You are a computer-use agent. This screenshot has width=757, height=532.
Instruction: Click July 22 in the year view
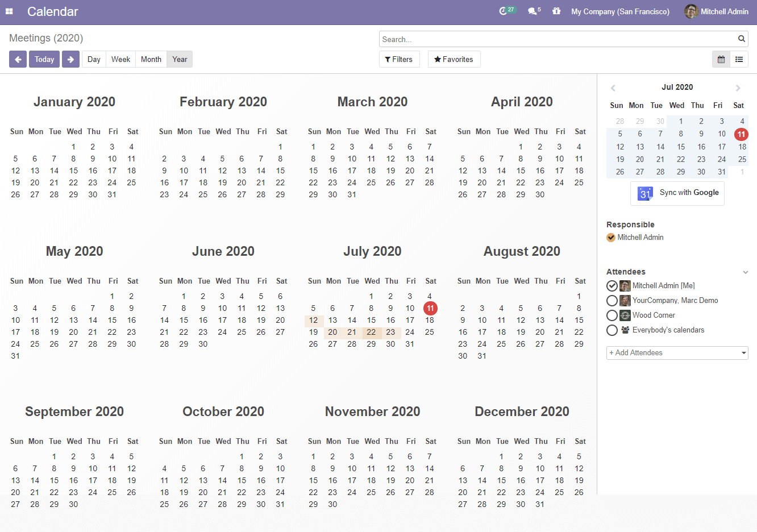click(371, 332)
